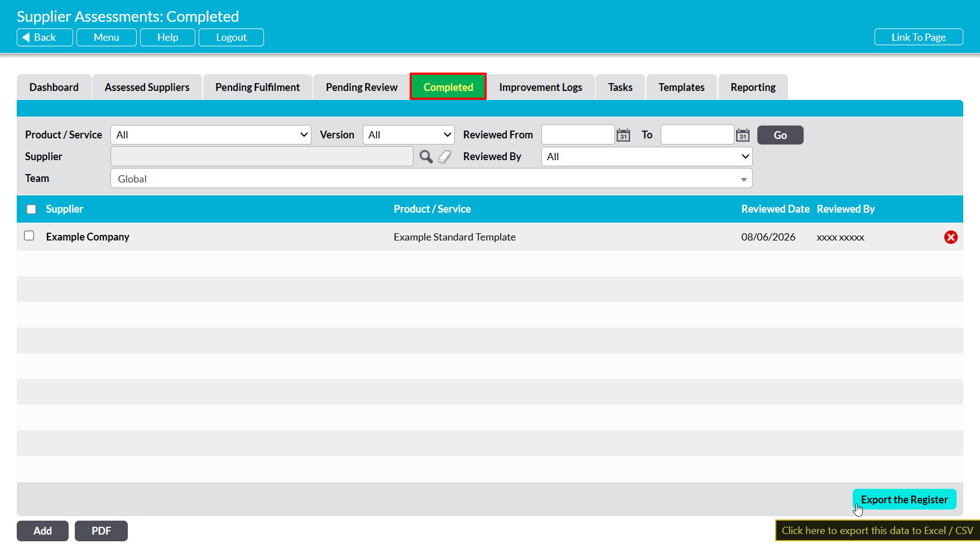Switch to the Reporting tab
The image size is (980, 553).
753,87
